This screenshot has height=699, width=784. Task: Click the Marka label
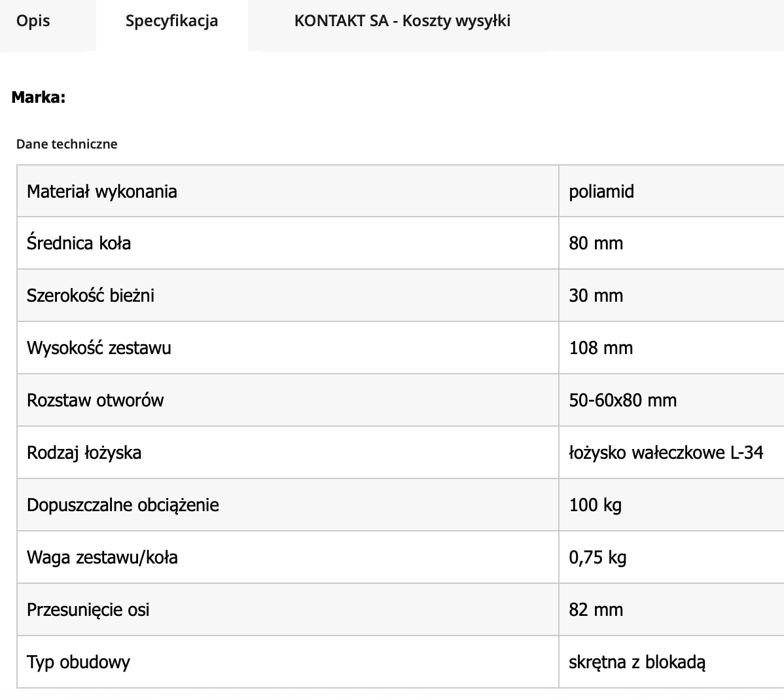39,98
